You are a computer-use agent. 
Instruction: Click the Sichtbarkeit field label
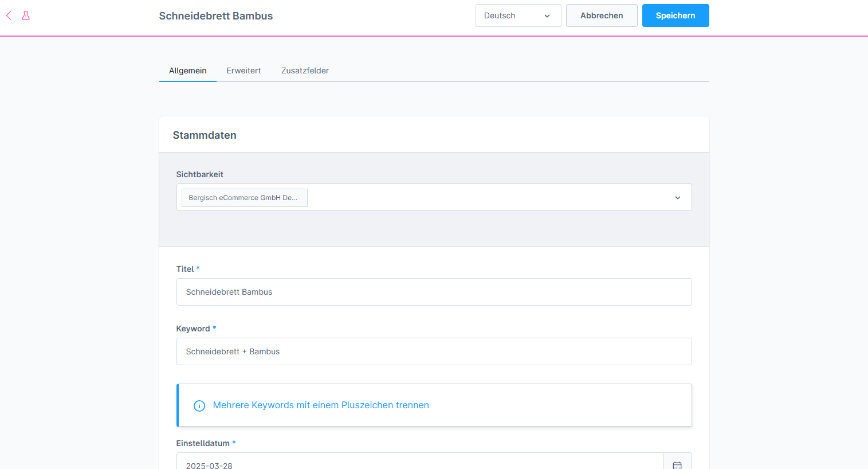[199, 174]
